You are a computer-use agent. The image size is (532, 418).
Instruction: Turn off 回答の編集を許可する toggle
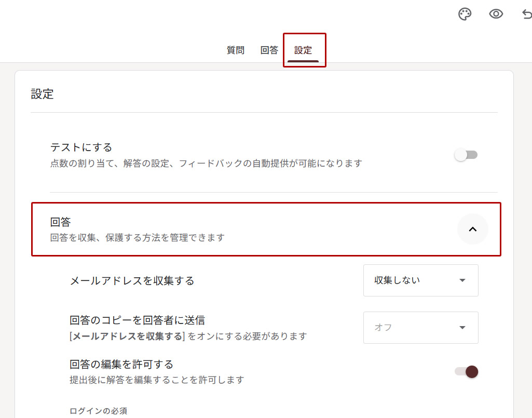466,371
